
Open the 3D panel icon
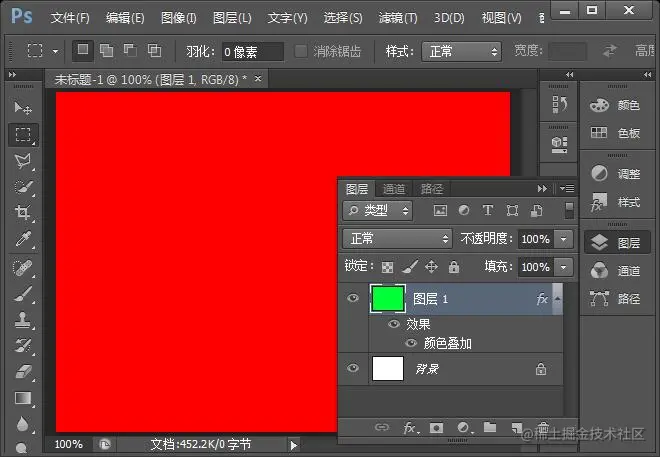559,144
